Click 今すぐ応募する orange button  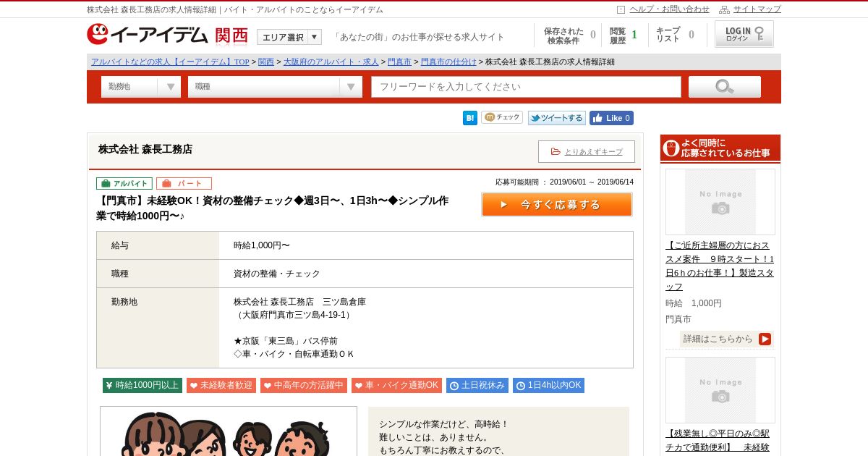tap(557, 204)
